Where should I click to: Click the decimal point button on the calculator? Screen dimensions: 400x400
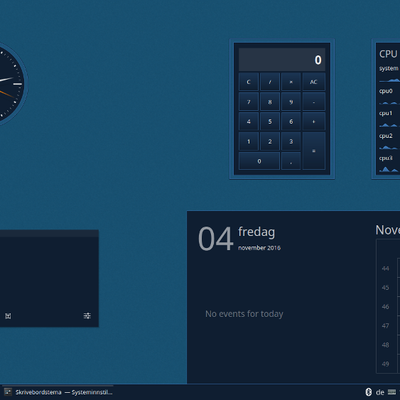291,161
